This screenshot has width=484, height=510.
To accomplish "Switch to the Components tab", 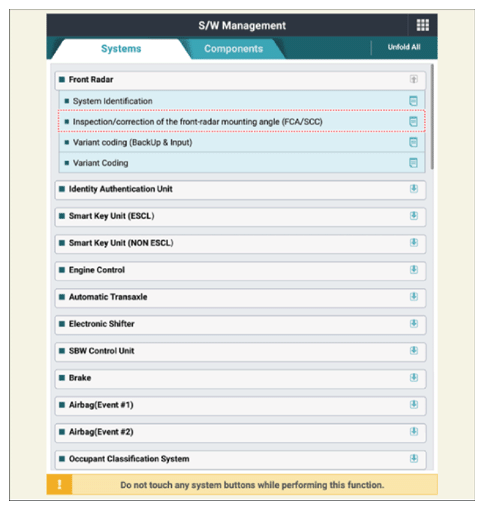I will pos(233,49).
